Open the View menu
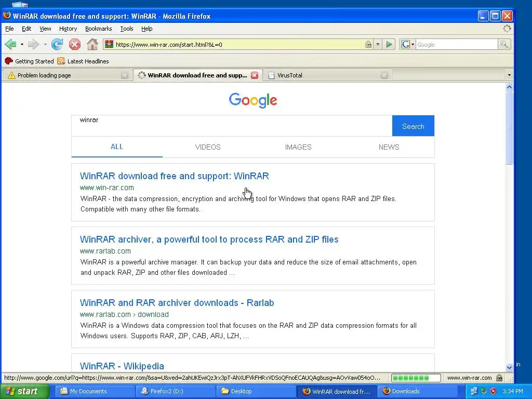 click(45, 29)
